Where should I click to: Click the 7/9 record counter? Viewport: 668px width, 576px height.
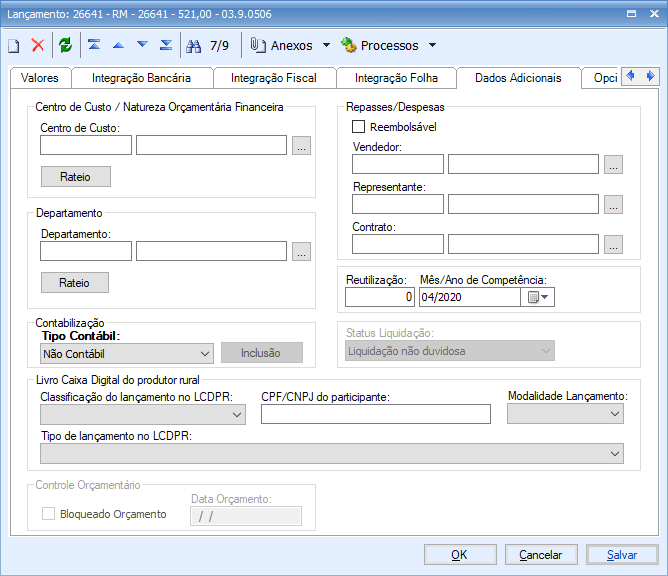pyautogui.click(x=219, y=45)
